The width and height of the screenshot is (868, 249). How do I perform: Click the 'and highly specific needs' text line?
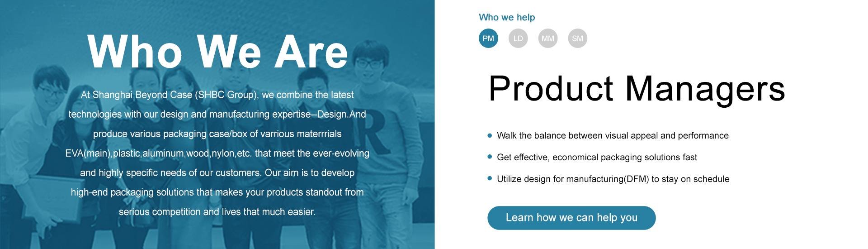tap(217, 173)
